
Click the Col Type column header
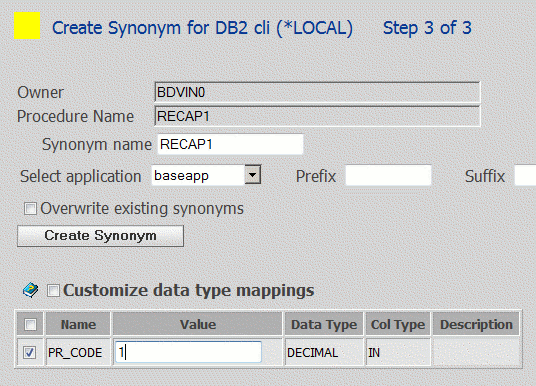pyautogui.click(x=398, y=324)
